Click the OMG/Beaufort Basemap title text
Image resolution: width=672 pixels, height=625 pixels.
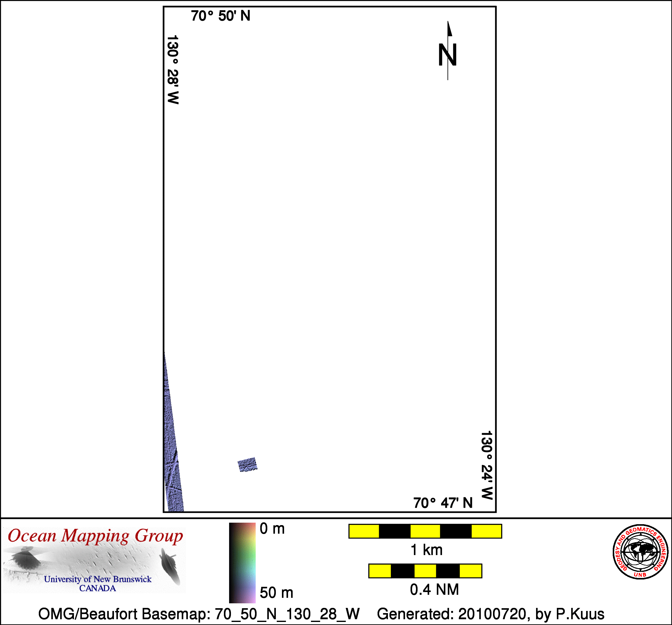pos(199,614)
